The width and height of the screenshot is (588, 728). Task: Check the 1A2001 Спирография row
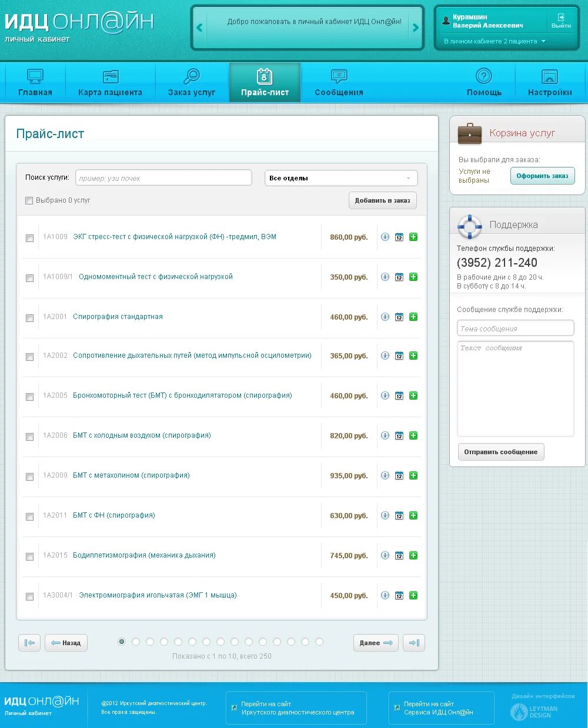tap(29, 318)
